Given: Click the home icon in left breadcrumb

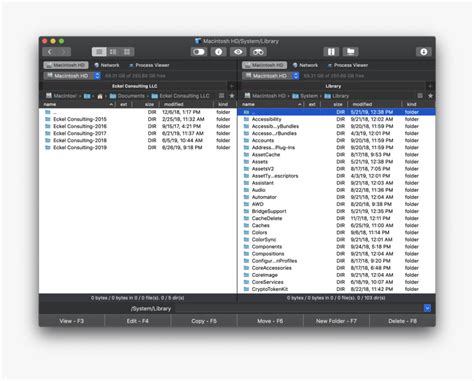Looking at the screenshot, I should point(100,96).
